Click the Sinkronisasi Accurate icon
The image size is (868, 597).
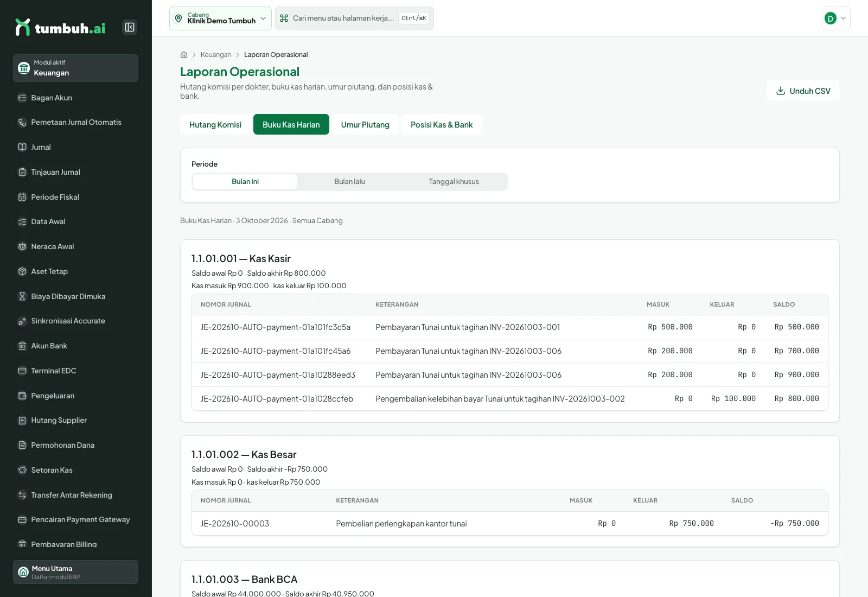point(22,321)
